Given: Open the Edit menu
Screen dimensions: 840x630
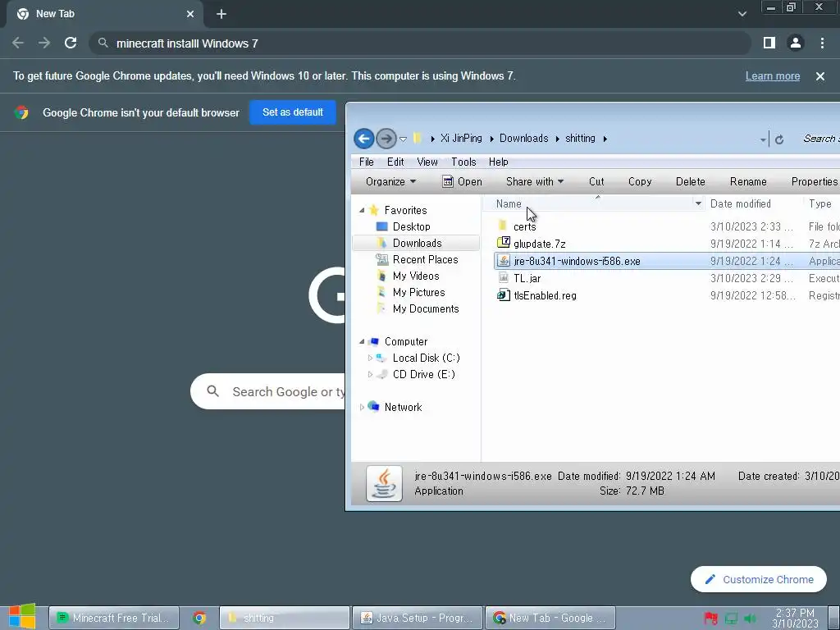Looking at the screenshot, I should [x=395, y=162].
